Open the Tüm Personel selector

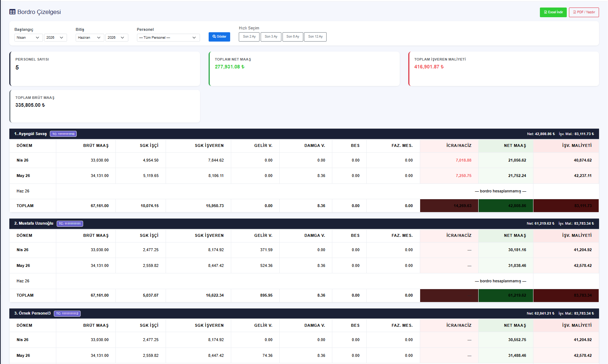pyautogui.click(x=168, y=38)
